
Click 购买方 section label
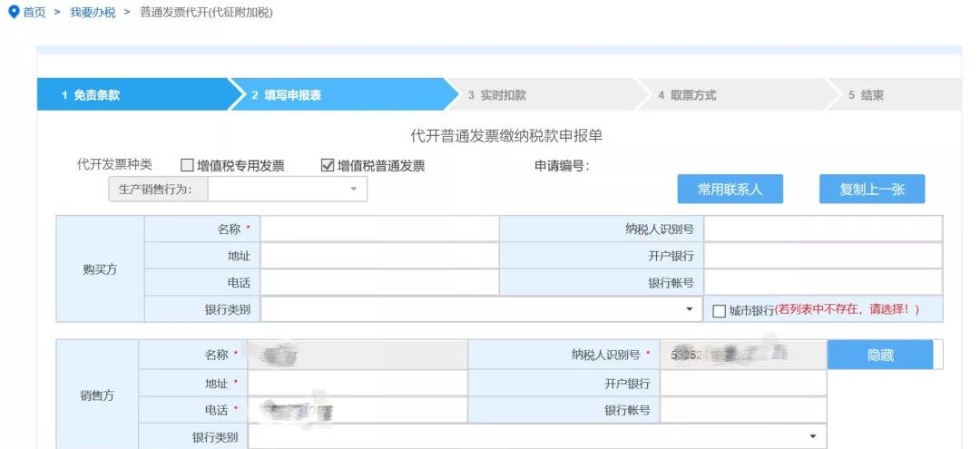coord(100,269)
